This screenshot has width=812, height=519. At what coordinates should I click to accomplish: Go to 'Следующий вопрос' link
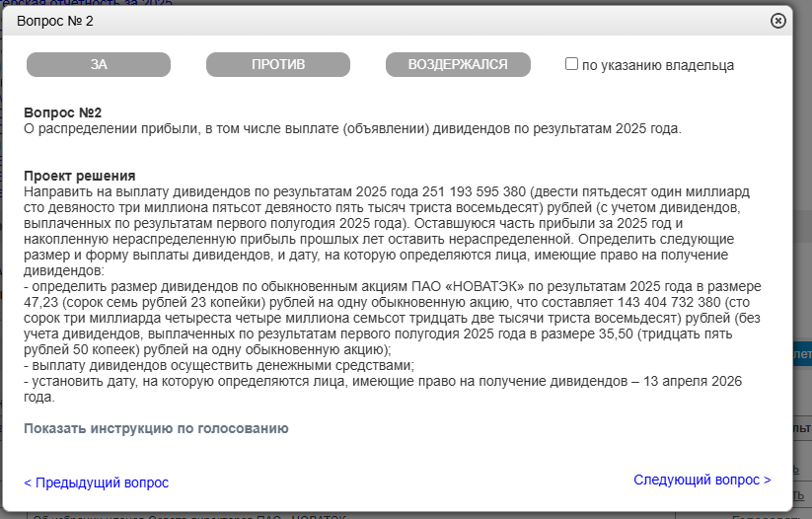pos(702,481)
